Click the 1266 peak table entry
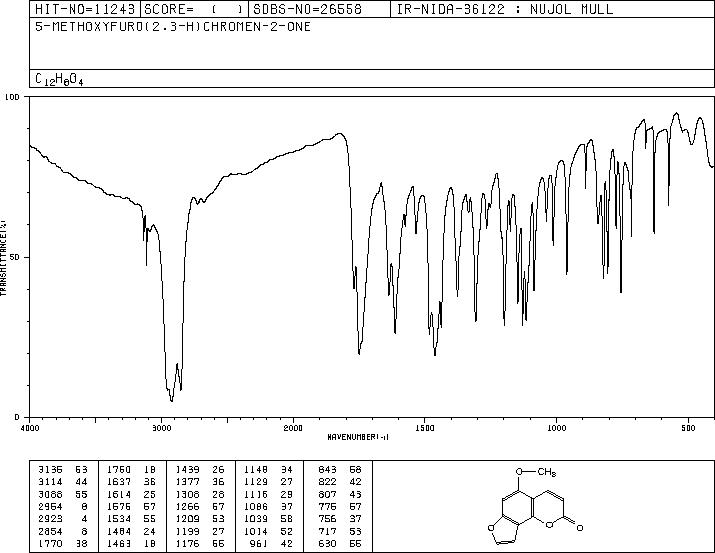Screen dimensions: 715x553 pos(200,506)
